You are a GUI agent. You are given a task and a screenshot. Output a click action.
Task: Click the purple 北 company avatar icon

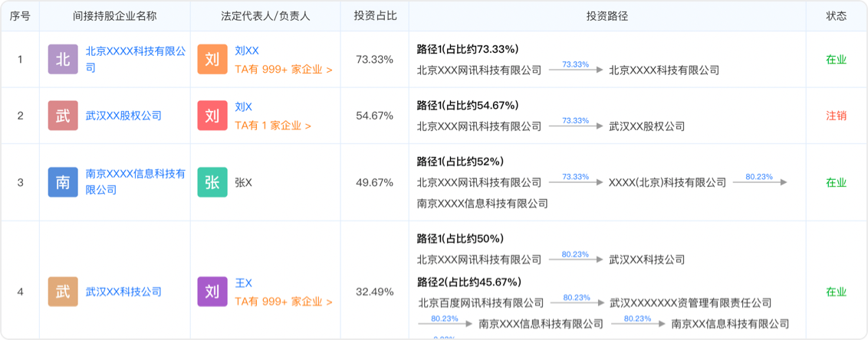63,59
